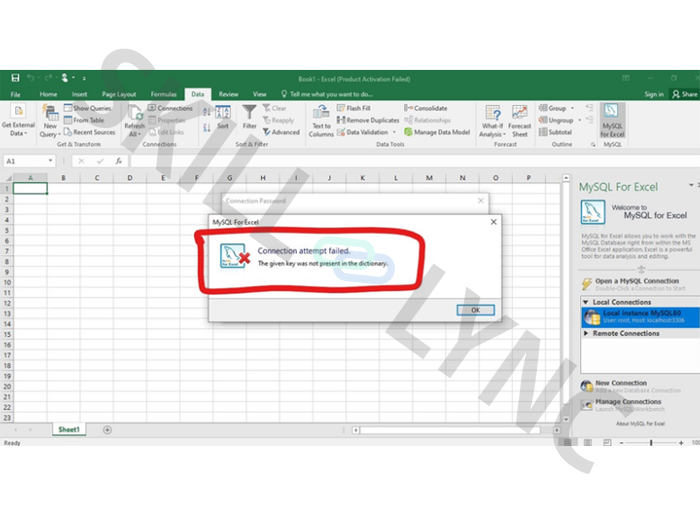
Task: Click the horizontal scrollbar track
Action: tap(450, 430)
